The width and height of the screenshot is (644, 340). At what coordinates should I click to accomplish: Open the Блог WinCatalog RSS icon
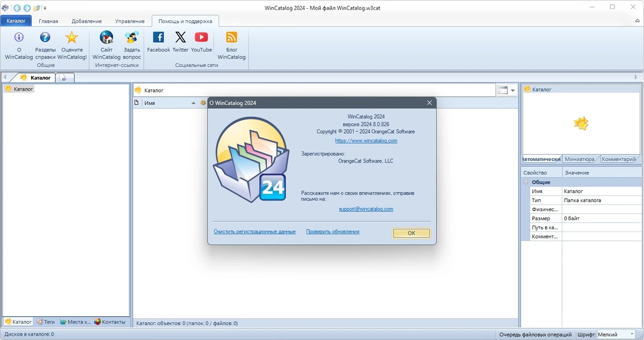231,37
